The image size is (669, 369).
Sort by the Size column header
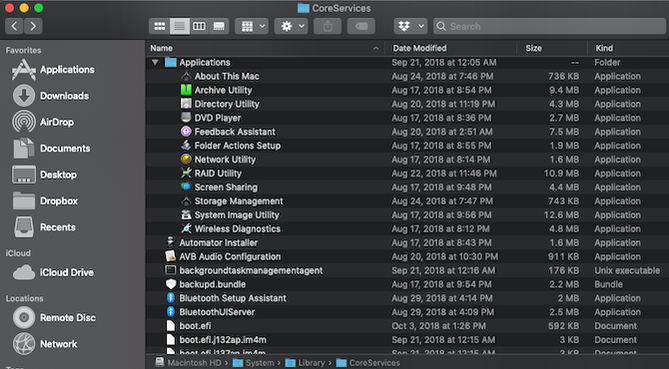point(552,48)
